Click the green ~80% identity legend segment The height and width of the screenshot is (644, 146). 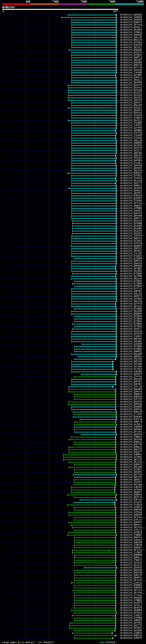coord(101,4)
